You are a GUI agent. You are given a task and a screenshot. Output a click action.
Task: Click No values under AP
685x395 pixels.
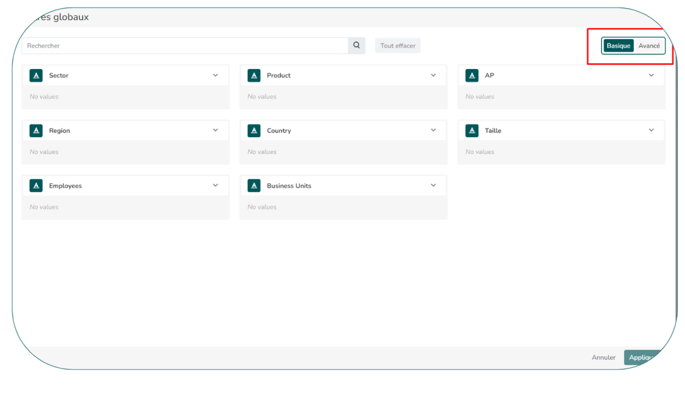click(480, 97)
